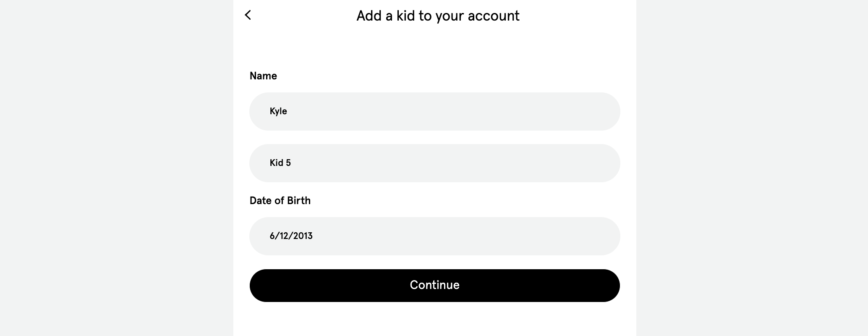Select the kid's last name text box

pos(434,163)
